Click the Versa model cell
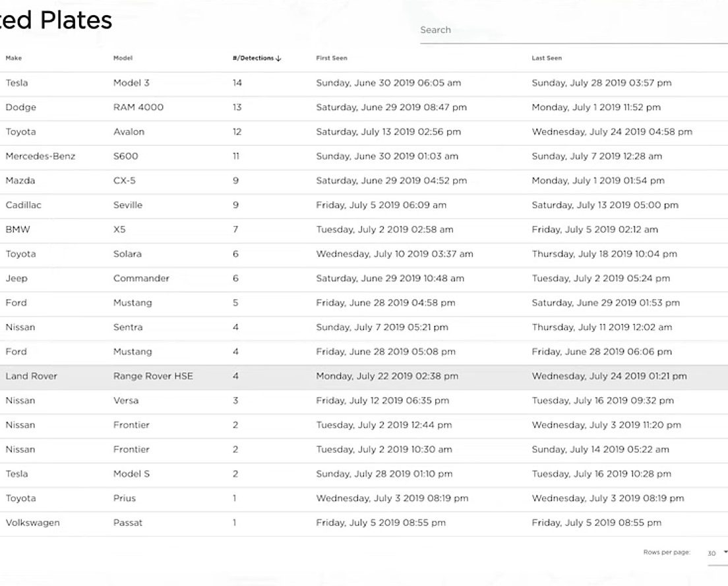This screenshot has height=586, width=728. (x=126, y=401)
